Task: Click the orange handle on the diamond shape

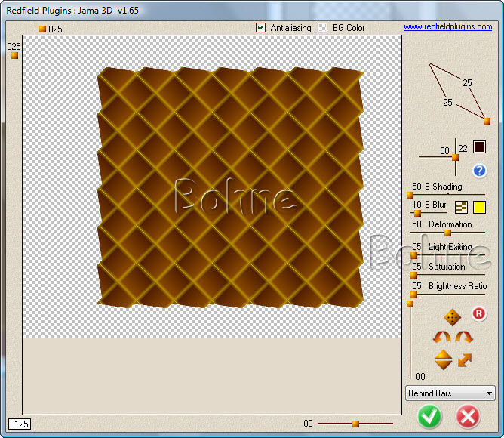Action: (487, 121)
